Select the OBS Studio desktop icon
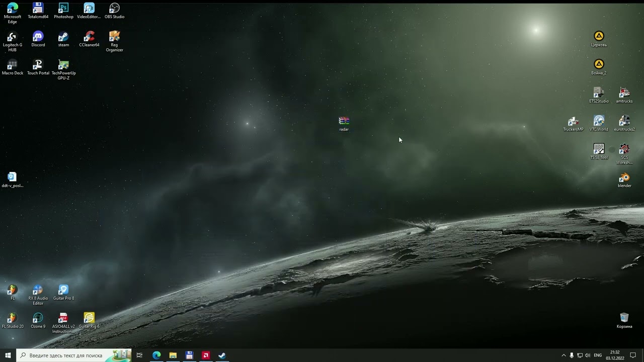644x362 pixels. point(115,11)
